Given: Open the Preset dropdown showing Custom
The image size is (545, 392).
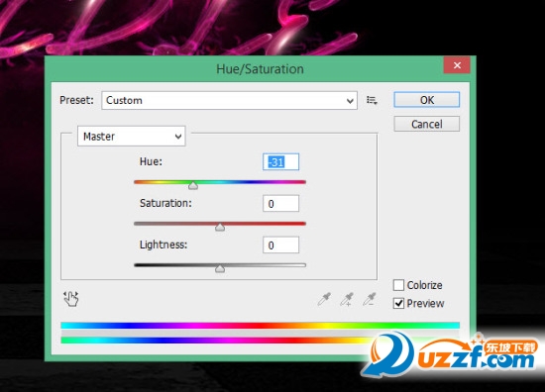Looking at the screenshot, I should (x=230, y=100).
